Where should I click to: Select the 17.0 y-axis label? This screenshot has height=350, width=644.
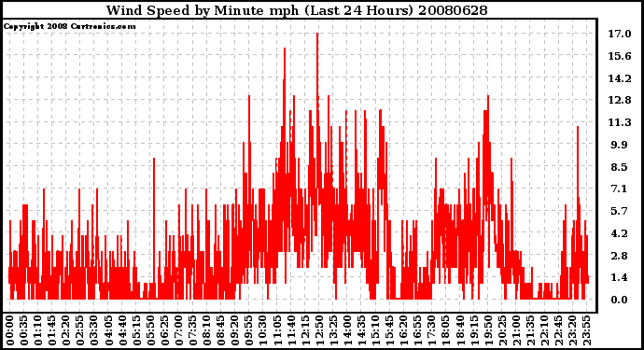pos(620,34)
